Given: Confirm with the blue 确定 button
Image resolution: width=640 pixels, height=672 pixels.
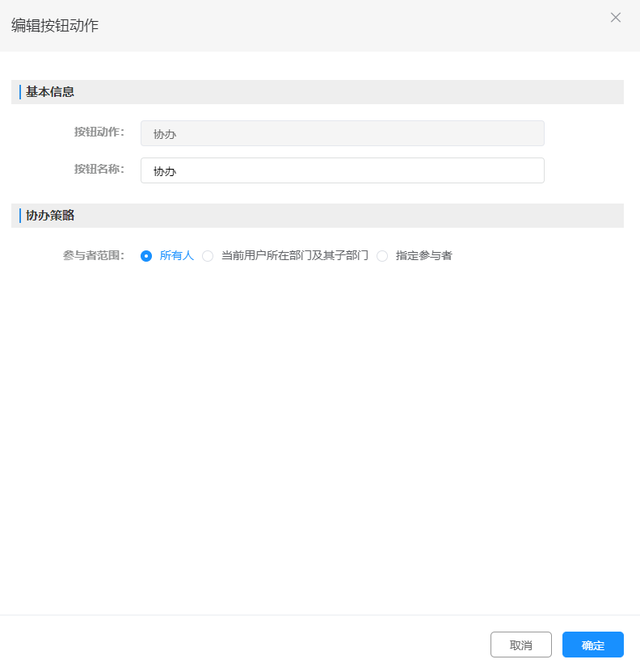Looking at the screenshot, I should [x=592, y=645].
